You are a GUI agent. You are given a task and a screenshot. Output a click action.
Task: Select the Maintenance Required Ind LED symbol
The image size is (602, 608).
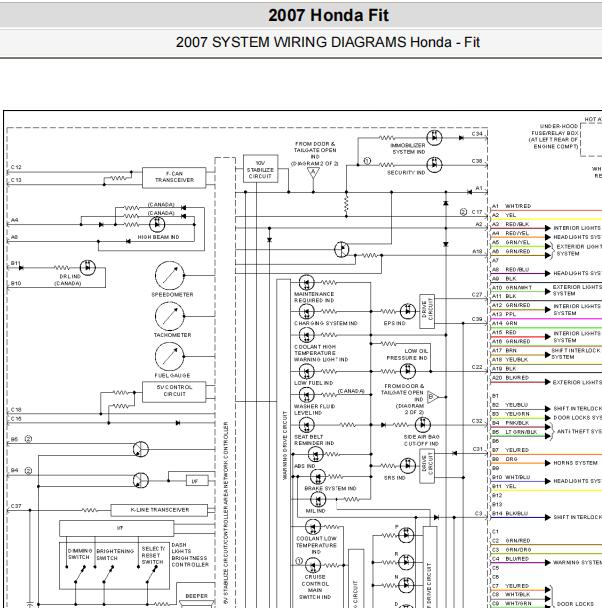click(307, 282)
